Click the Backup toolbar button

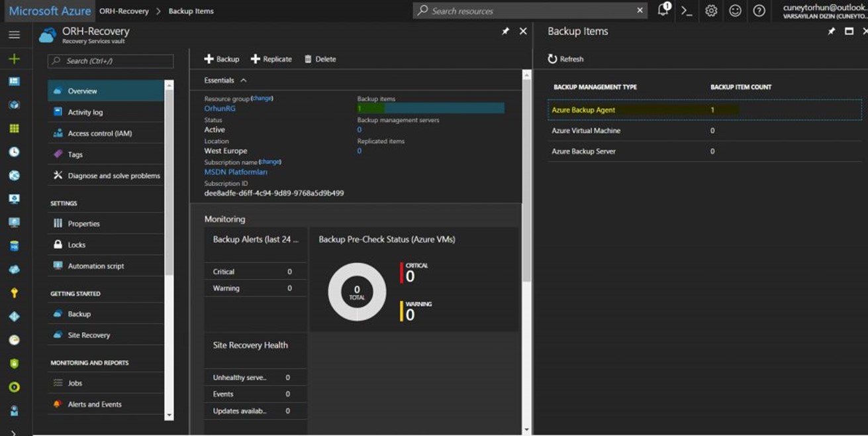pos(222,59)
